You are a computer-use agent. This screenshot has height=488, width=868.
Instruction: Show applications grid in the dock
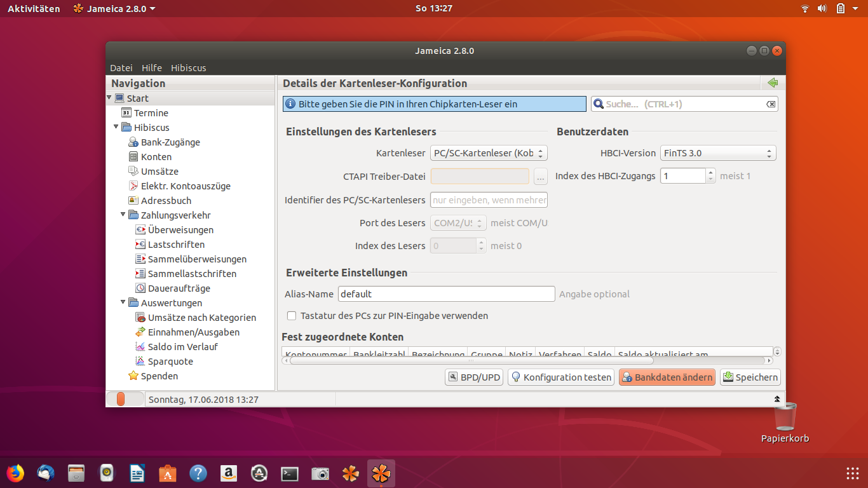pos(853,473)
